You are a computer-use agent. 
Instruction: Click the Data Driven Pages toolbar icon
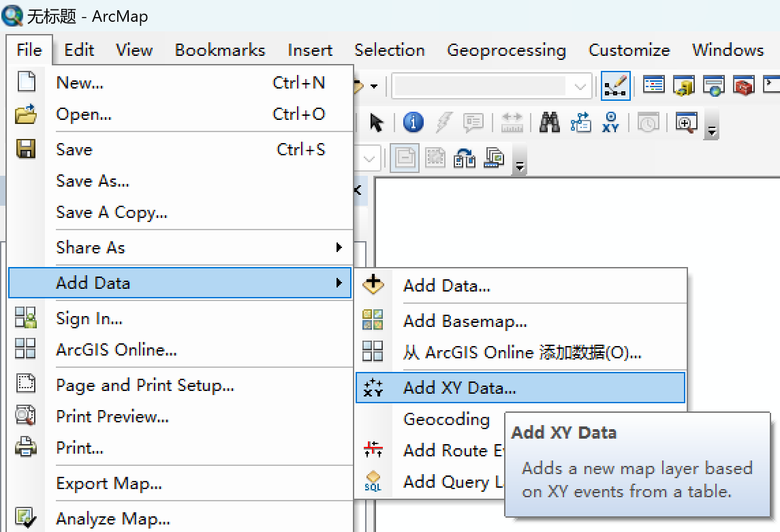[494, 158]
